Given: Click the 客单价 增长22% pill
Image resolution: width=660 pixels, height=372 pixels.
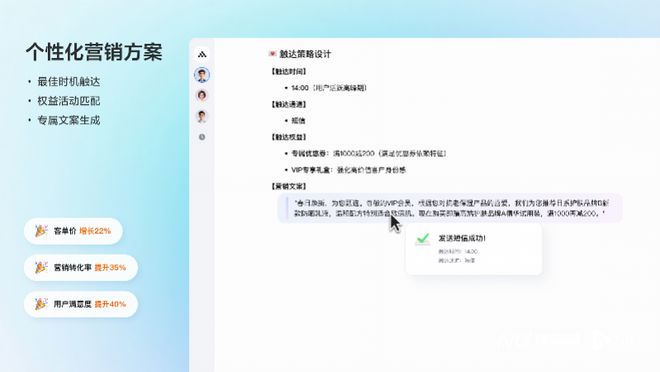Looking at the screenshot, I should pyautogui.click(x=73, y=231).
